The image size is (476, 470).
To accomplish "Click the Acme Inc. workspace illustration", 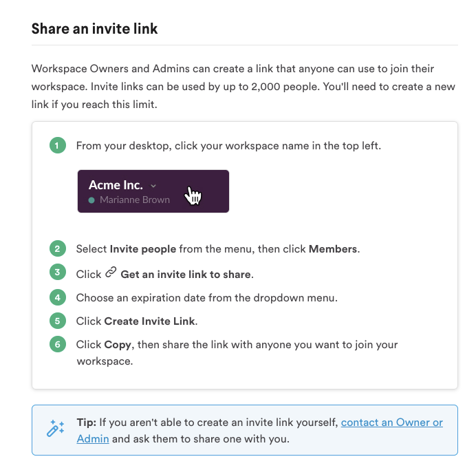I will (153, 191).
